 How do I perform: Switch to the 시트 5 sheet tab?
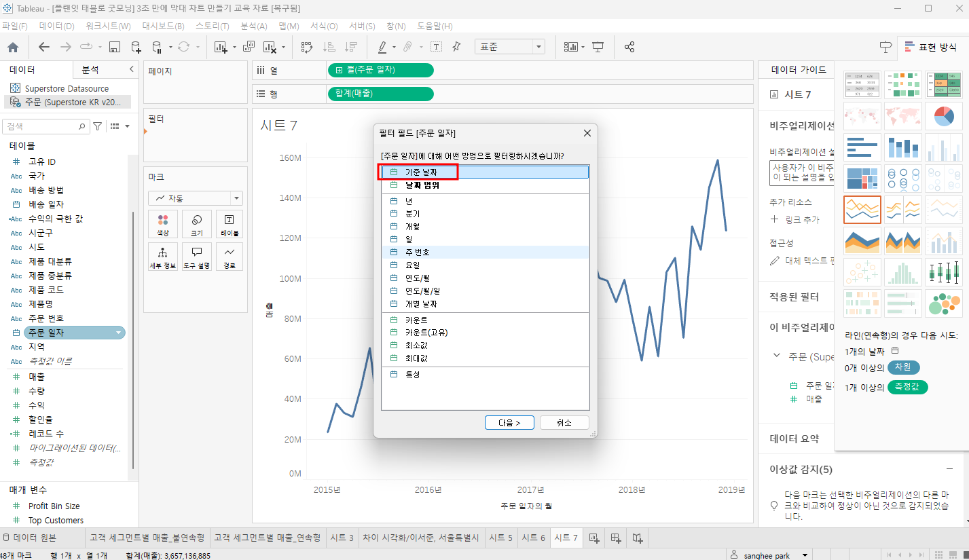click(x=500, y=538)
